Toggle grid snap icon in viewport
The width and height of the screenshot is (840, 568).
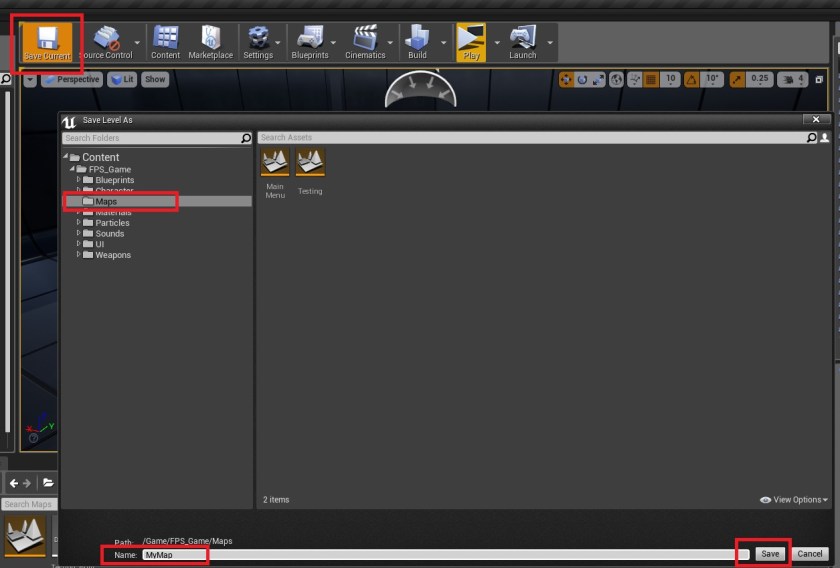pyautogui.click(x=650, y=79)
